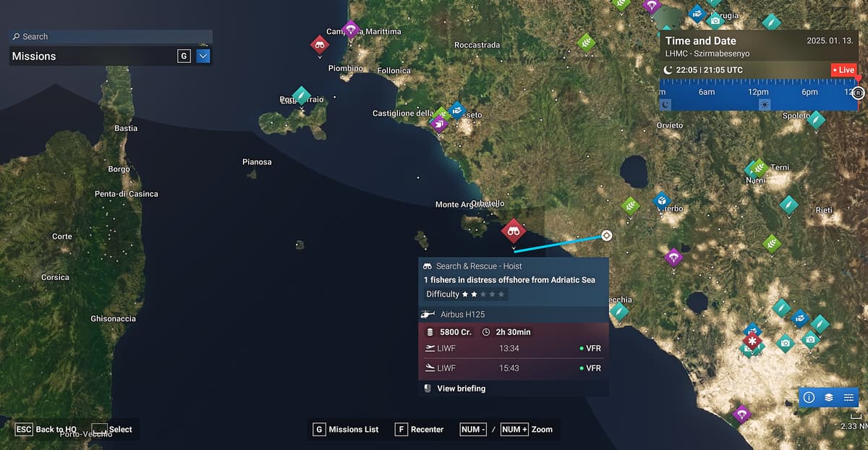
Task: Click the moon icon under the timeline
Action: click(665, 104)
